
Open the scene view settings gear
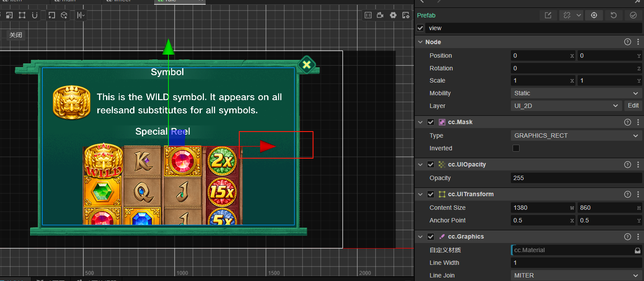pyautogui.click(x=393, y=15)
